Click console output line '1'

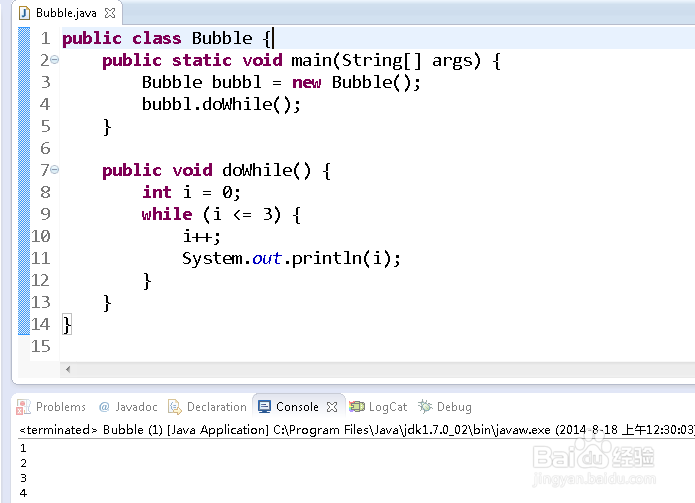pyautogui.click(x=23, y=448)
